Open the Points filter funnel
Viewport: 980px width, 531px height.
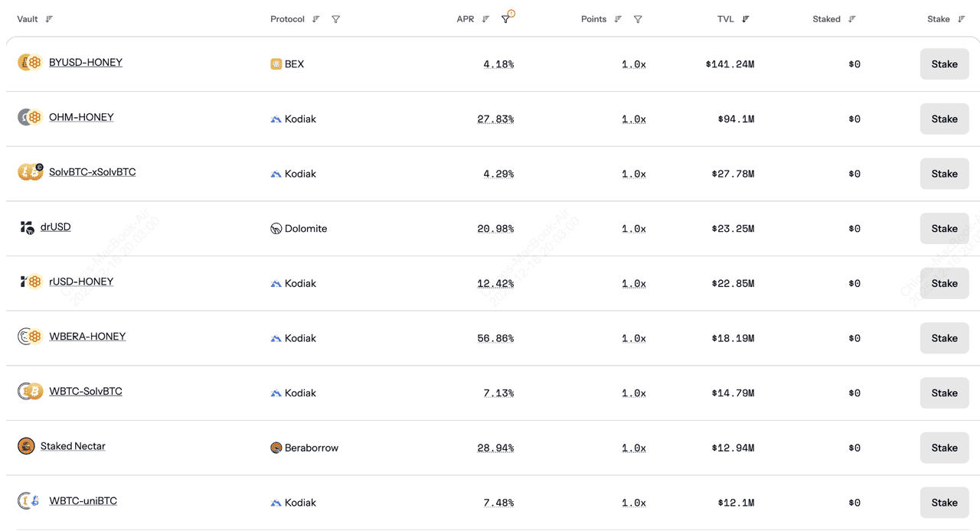click(638, 19)
